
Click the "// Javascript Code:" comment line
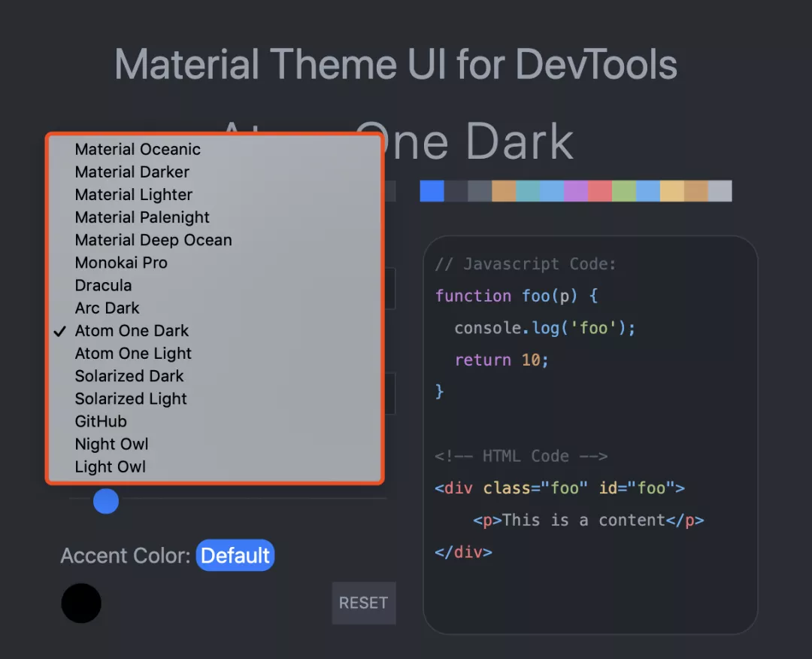coord(526,264)
